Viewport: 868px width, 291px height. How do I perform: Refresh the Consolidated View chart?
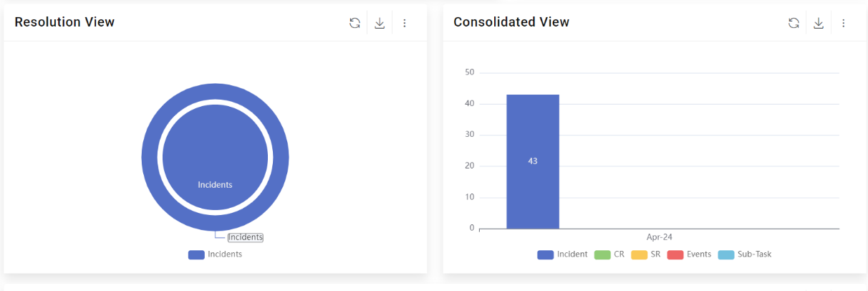point(794,23)
